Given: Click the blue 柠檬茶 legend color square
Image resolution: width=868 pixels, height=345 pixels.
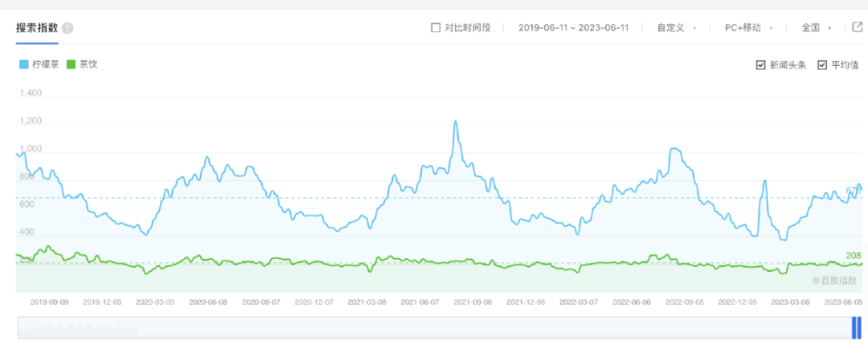Looking at the screenshot, I should [x=23, y=64].
